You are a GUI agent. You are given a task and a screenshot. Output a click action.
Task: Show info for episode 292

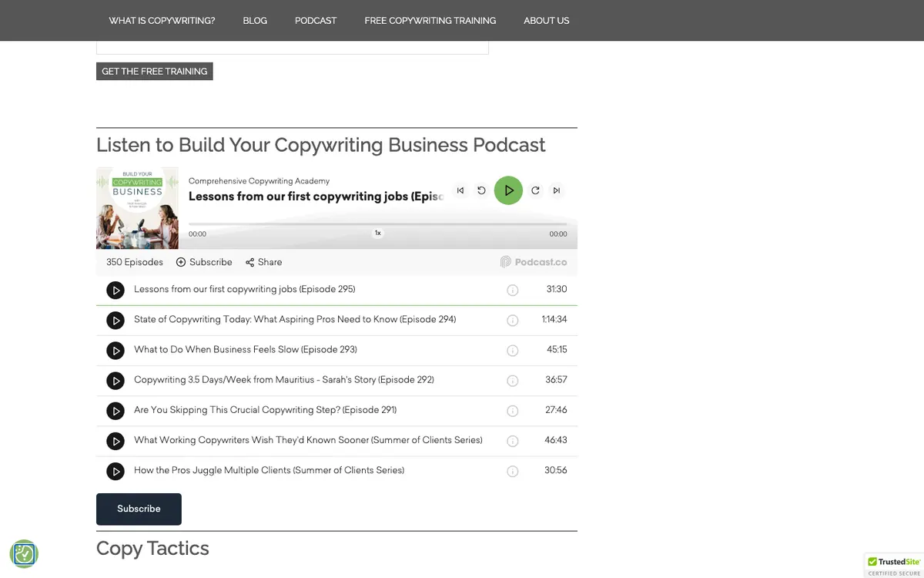click(513, 381)
